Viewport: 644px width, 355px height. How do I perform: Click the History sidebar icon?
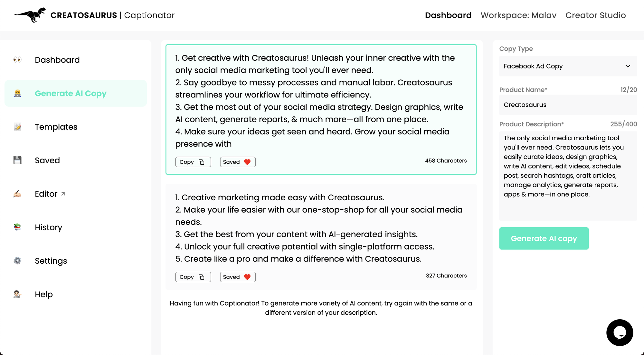point(17,227)
